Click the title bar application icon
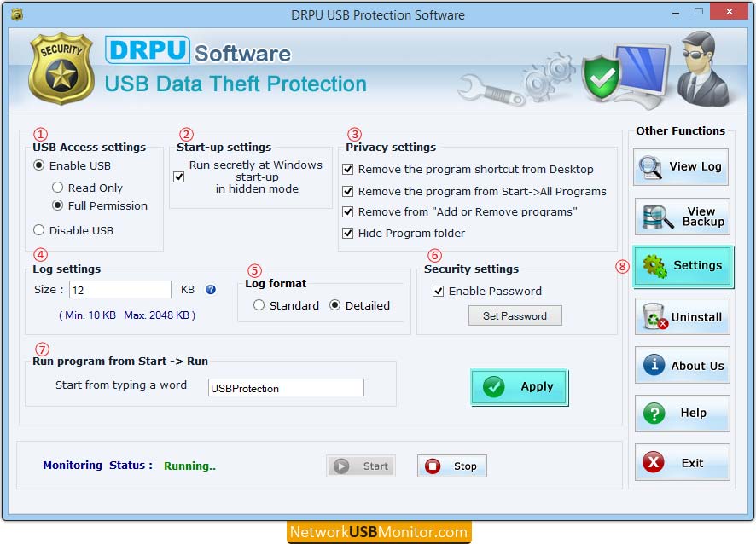This screenshot has width=756, height=544. [17, 14]
